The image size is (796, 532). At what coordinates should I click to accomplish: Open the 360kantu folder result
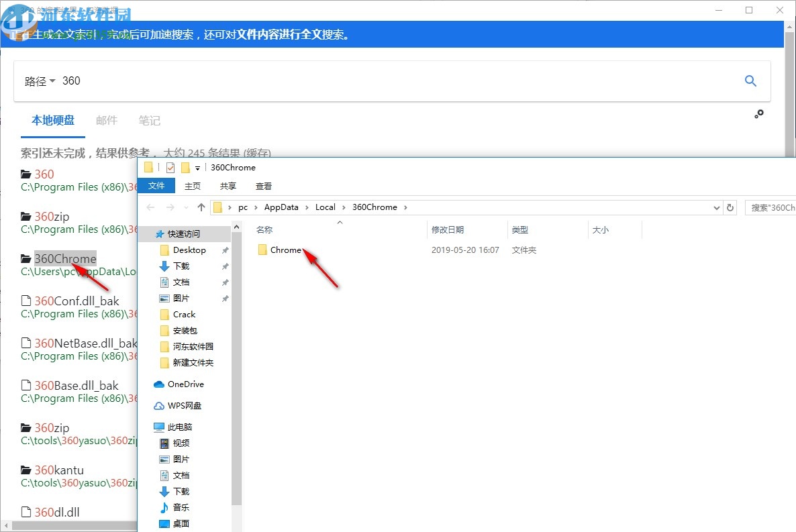[x=59, y=470]
